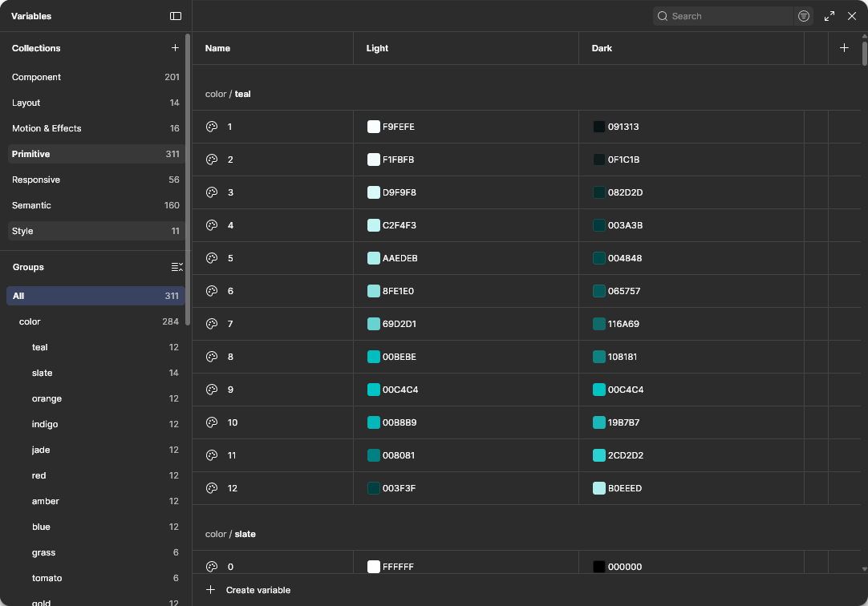This screenshot has width=868, height=606.
Task: Click the plus icon next to Create variable
Action: pyautogui.click(x=210, y=590)
